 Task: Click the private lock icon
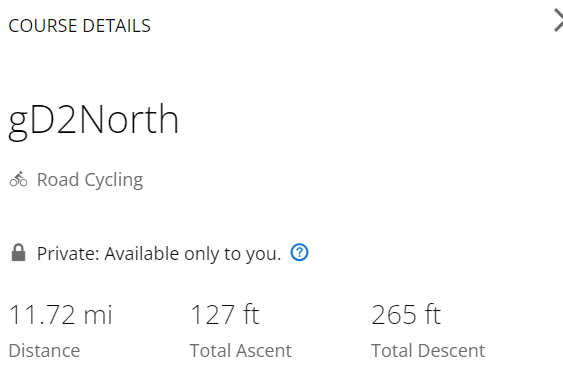(18, 252)
